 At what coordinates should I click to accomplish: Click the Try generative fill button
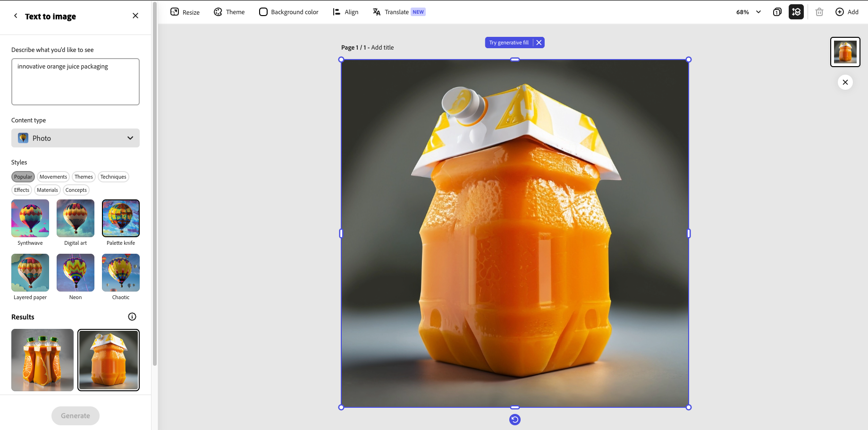pyautogui.click(x=509, y=43)
